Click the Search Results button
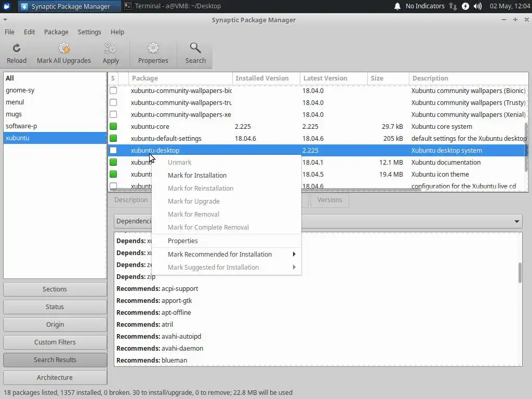Screen dimensions: 532x399 click(x=55, y=360)
